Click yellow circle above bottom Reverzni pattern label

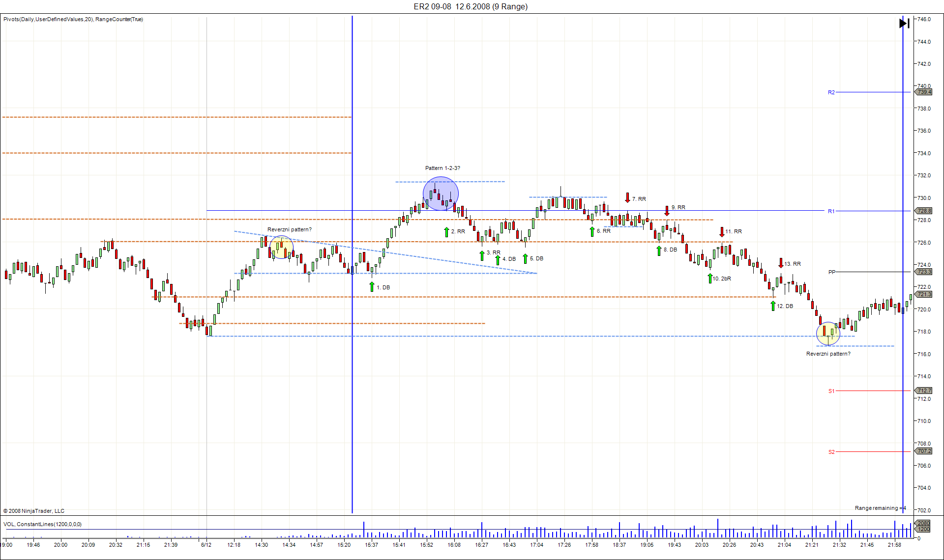[828, 334]
